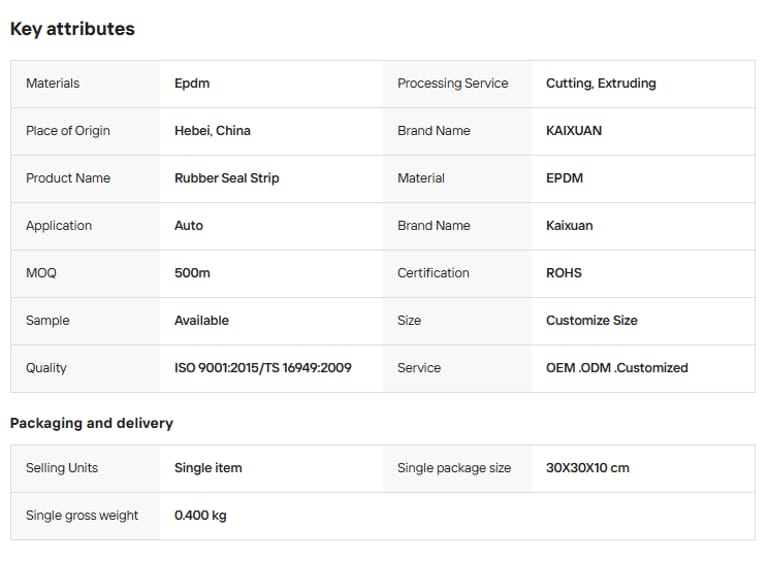Click the Key attributes heading
This screenshot has height=561, width=768.
click(72, 29)
